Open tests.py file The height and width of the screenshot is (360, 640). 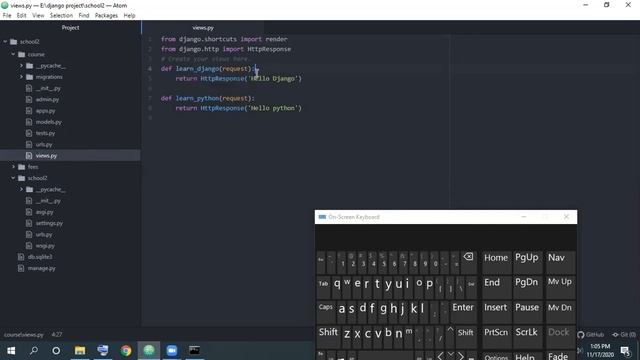45,133
